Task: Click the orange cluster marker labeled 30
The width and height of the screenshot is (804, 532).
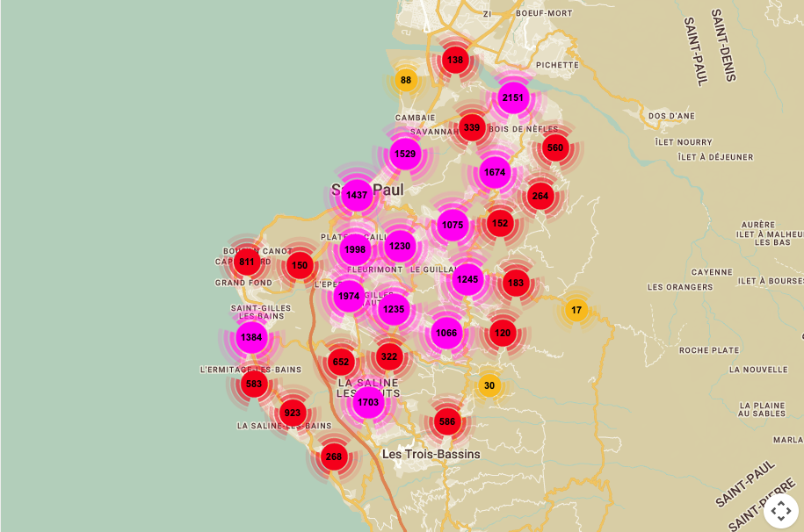Action: coord(489,385)
